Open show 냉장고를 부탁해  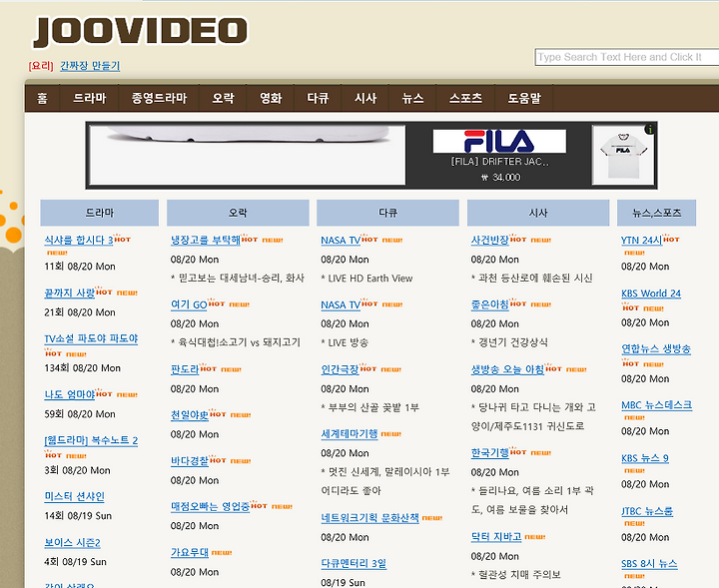click(206, 240)
